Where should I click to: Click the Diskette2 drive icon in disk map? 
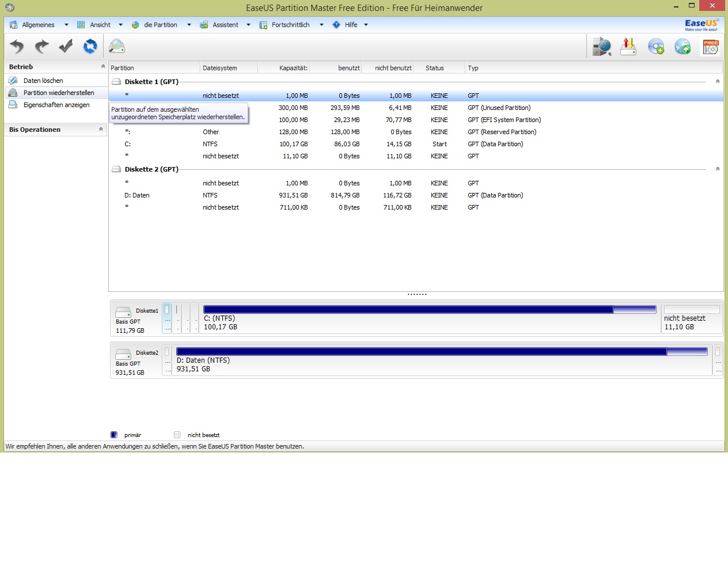pos(123,354)
